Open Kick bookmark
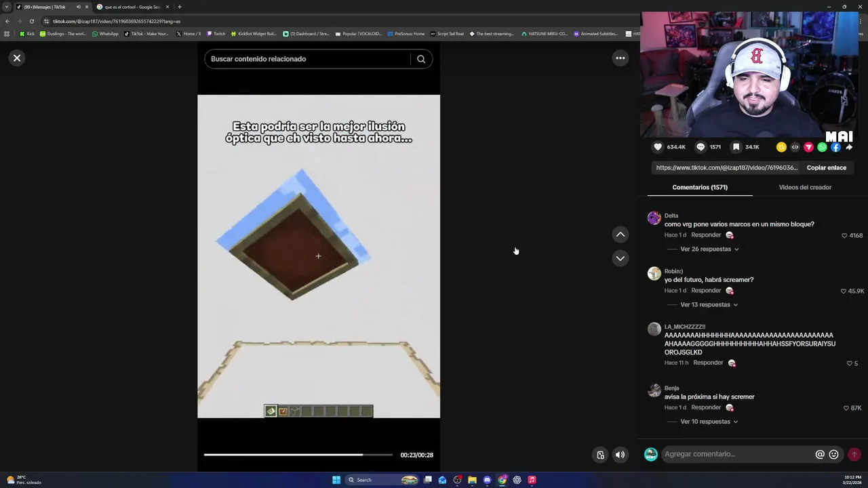The height and width of the screenshot is (488, 868). coord(27,34)
